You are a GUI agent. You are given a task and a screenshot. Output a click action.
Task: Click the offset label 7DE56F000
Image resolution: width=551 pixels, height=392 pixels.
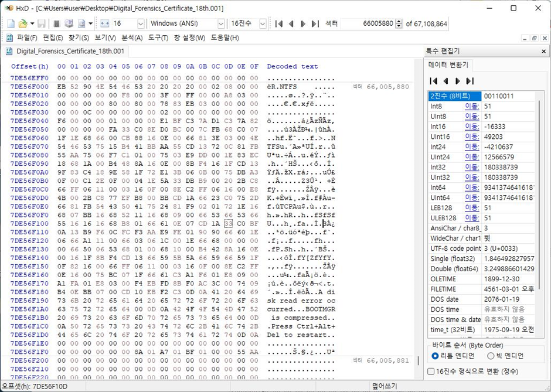(29, 87)
